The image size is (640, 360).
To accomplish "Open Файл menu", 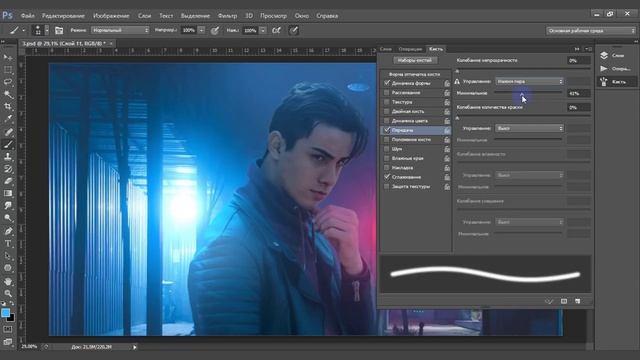I will (27, 16).
